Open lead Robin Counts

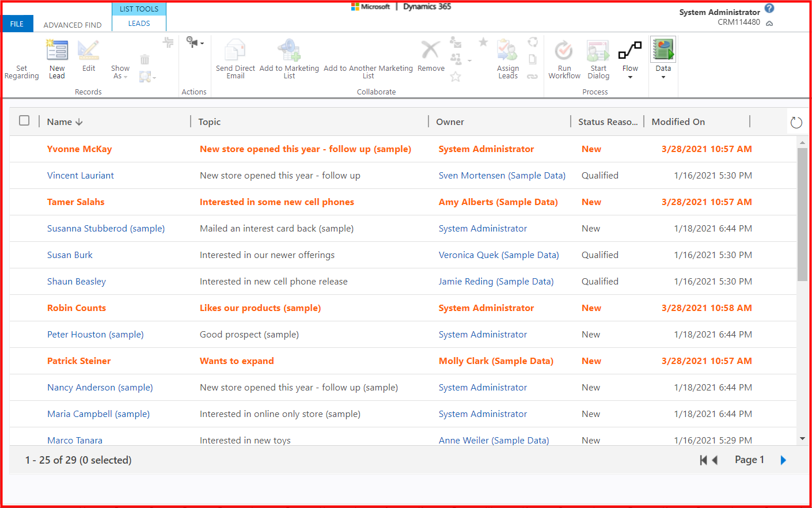click(x=77, y=308)
